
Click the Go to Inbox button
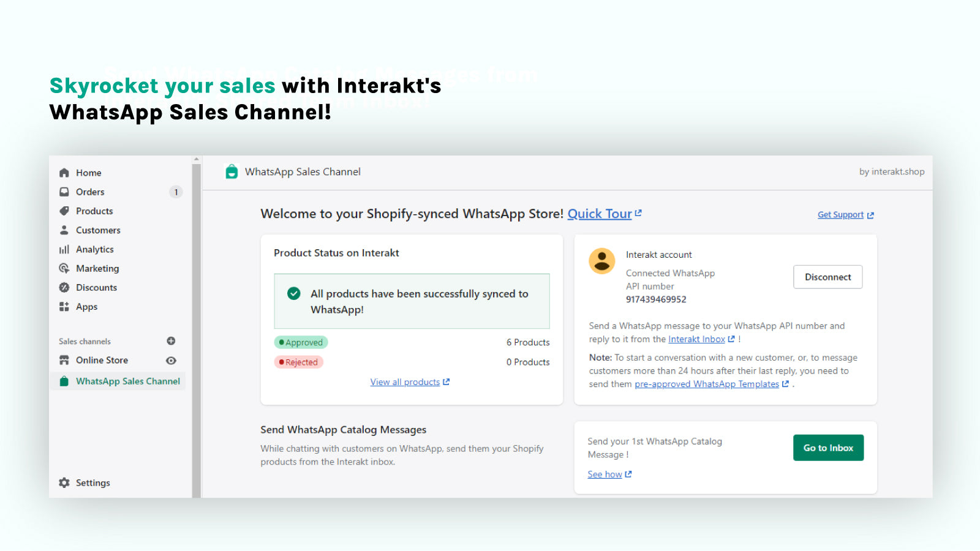tap(828, 448)
